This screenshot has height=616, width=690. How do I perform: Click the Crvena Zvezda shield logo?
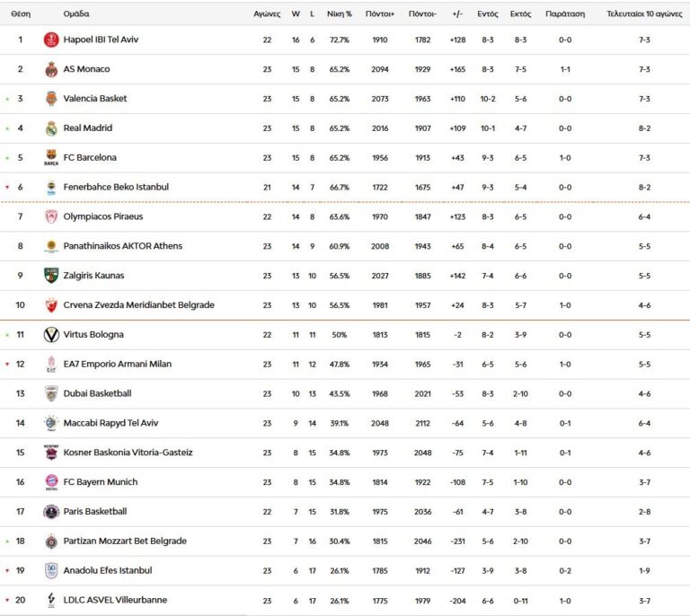tap(50, 305)
